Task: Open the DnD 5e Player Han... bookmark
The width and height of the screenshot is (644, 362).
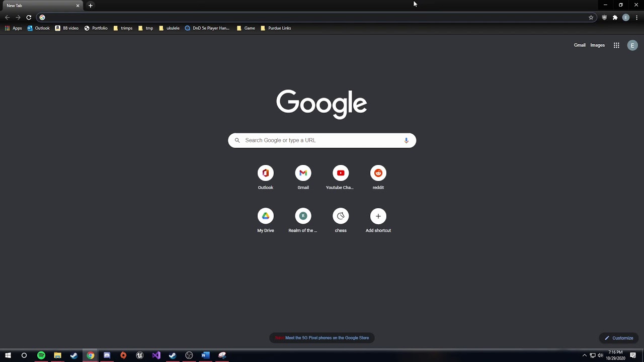Action: 207,28
